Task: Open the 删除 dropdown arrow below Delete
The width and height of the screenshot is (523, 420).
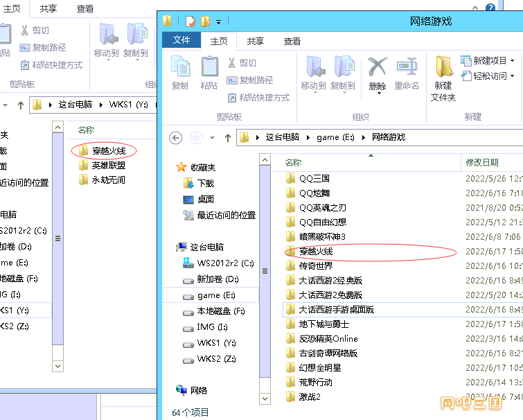Action: (x=379, y=93)
